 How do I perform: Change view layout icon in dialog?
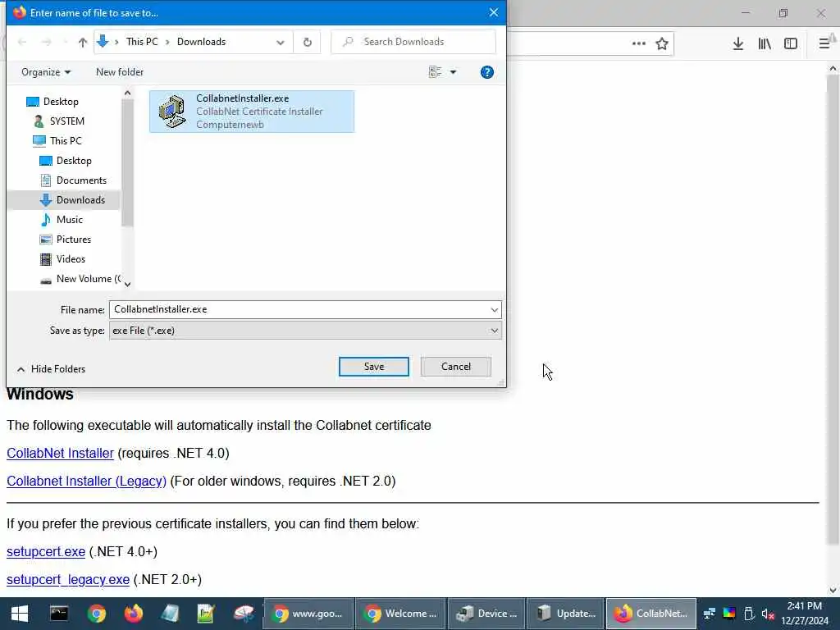(x=435, y=72)
